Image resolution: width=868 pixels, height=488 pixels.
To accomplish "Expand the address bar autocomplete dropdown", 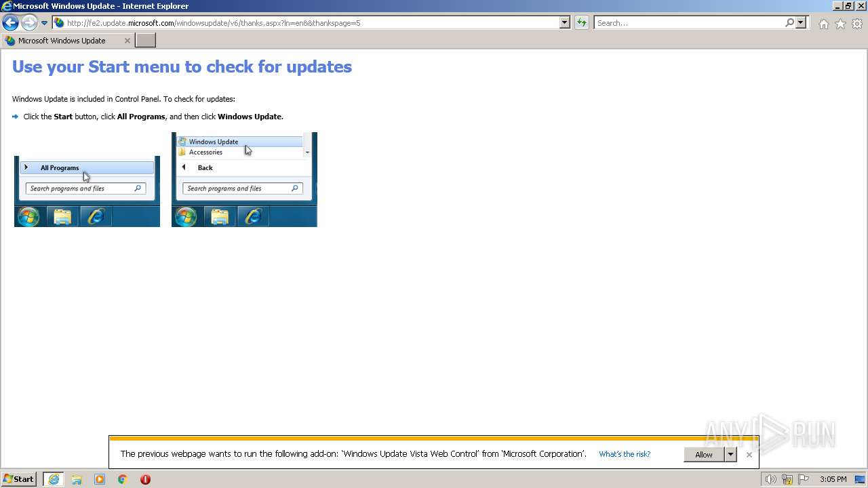I will pyautogui.click(x=565, y=23).
